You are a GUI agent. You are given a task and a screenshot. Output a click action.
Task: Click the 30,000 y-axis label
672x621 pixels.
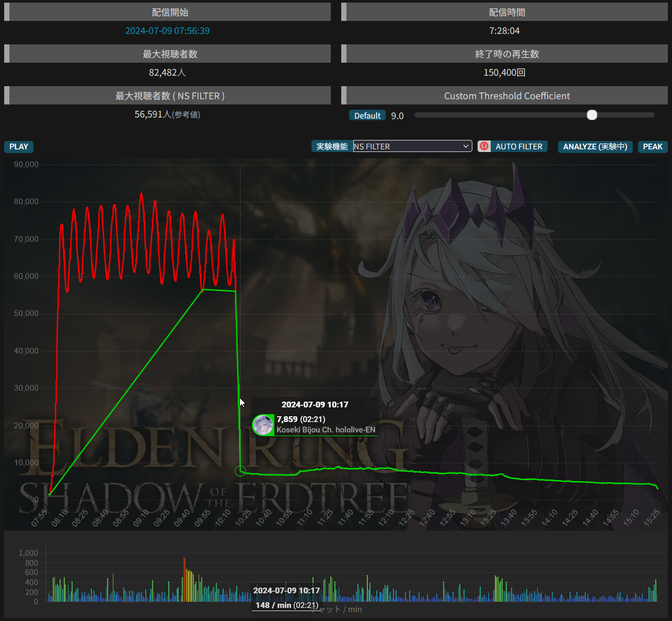tap(26, 388)
